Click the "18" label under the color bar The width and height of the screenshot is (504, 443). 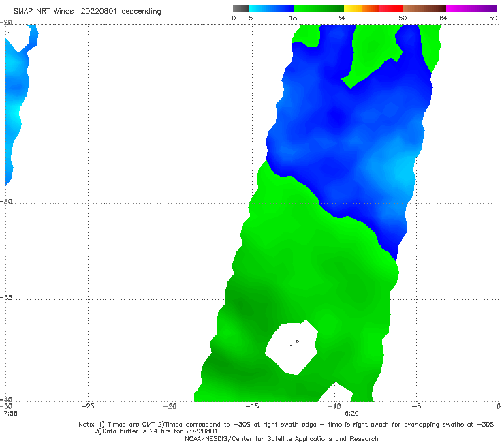click(293, 18)
